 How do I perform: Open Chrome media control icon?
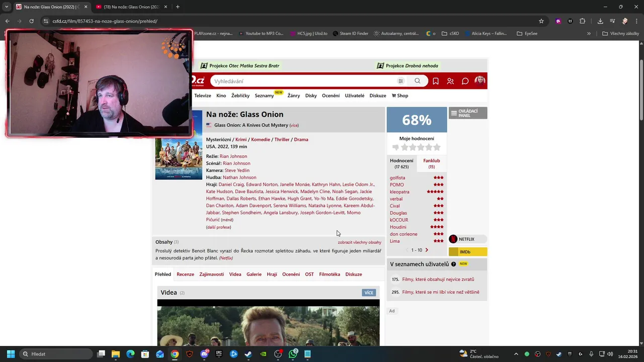612,21
